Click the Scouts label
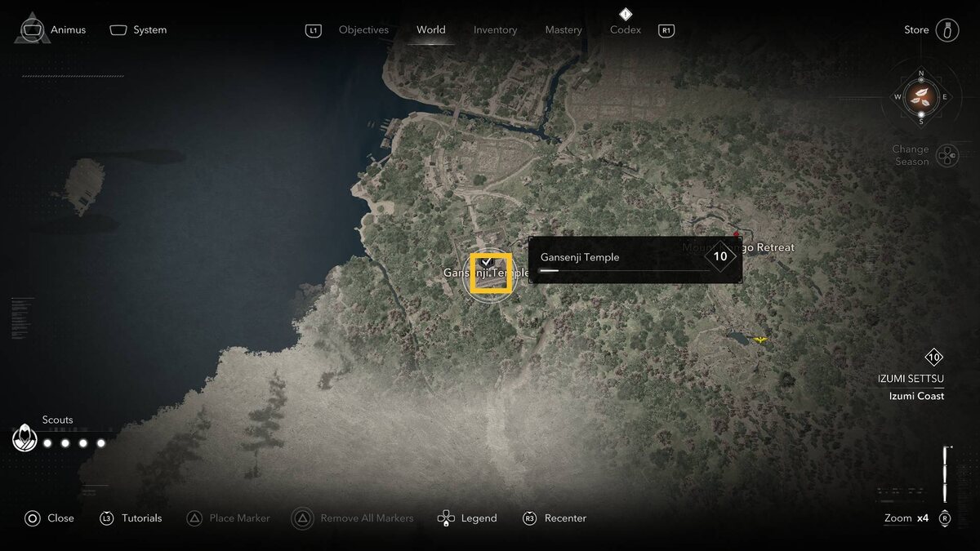Screen dimensions: 980x551 coord(57,420)
